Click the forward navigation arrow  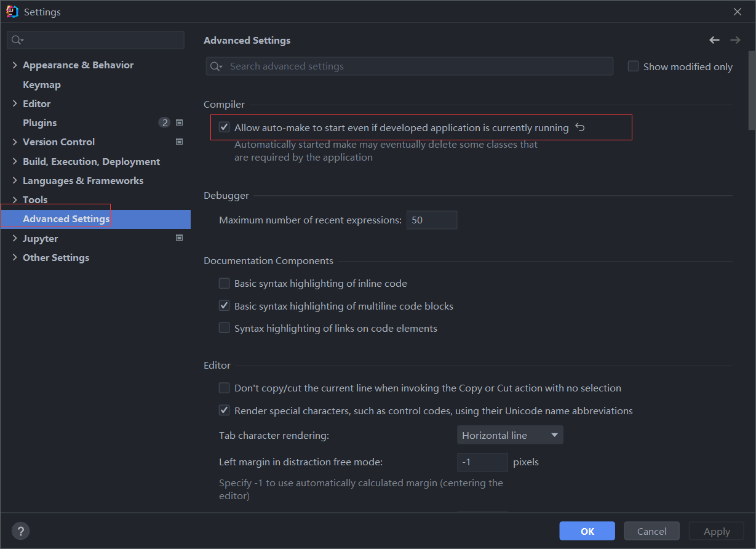(x=735, y=40)
